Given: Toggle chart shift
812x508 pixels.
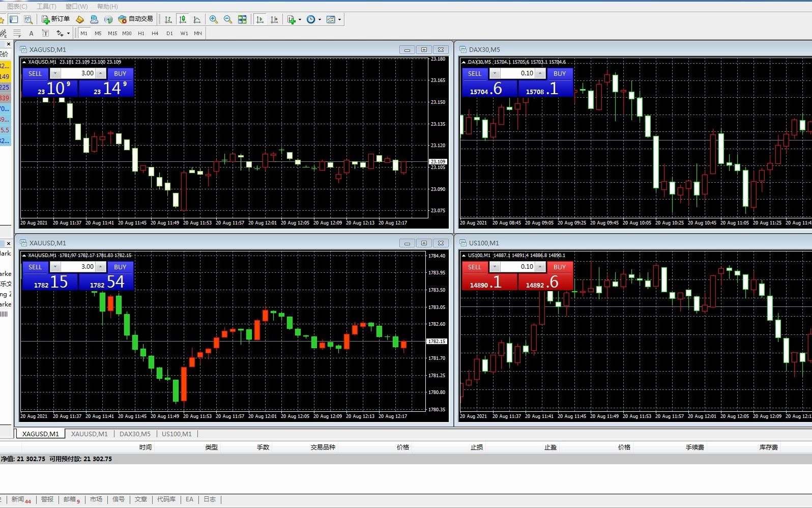Looking at the screenshot, I should pos(274,19).
